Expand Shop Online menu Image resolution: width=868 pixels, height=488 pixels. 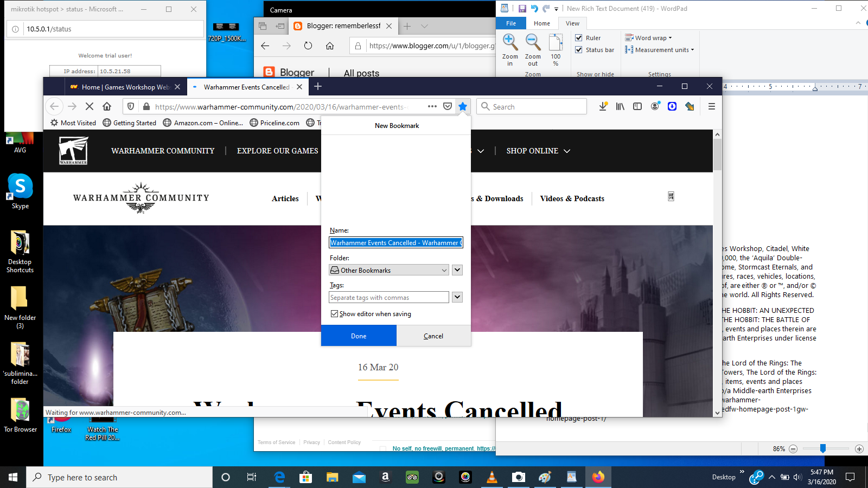[x=538, y=151]
